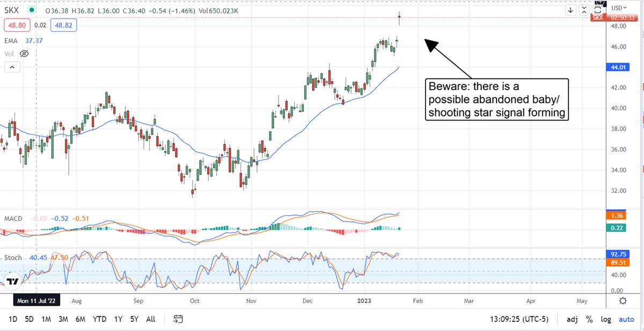
Task: Click the market status dot next to SKX
Action: [31, 9]
